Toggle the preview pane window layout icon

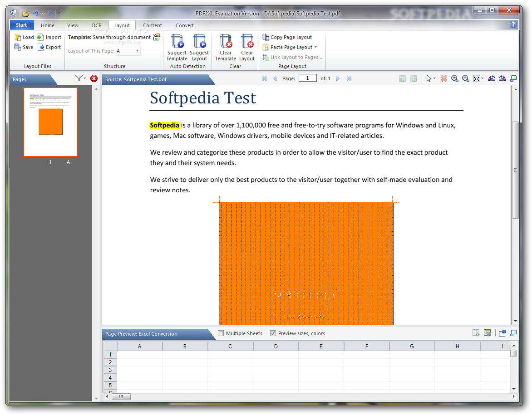(513, 333)
